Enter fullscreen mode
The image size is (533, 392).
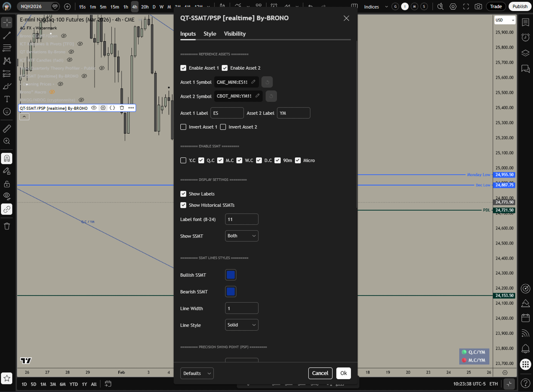466,7
